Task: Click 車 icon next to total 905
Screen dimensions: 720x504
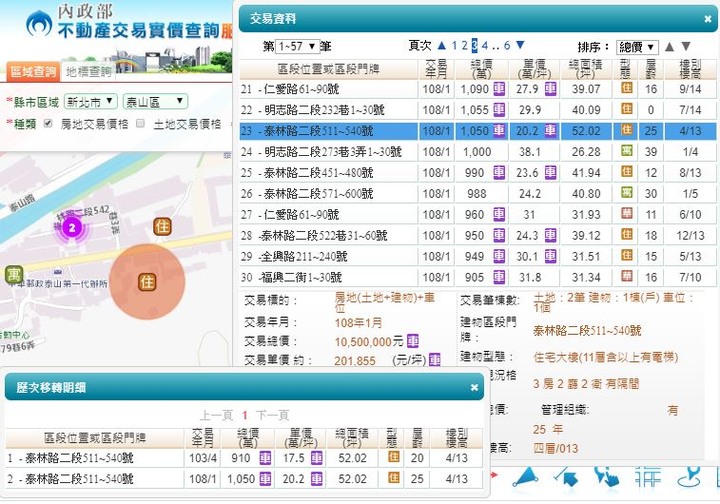Action: [x=499, y=277]
